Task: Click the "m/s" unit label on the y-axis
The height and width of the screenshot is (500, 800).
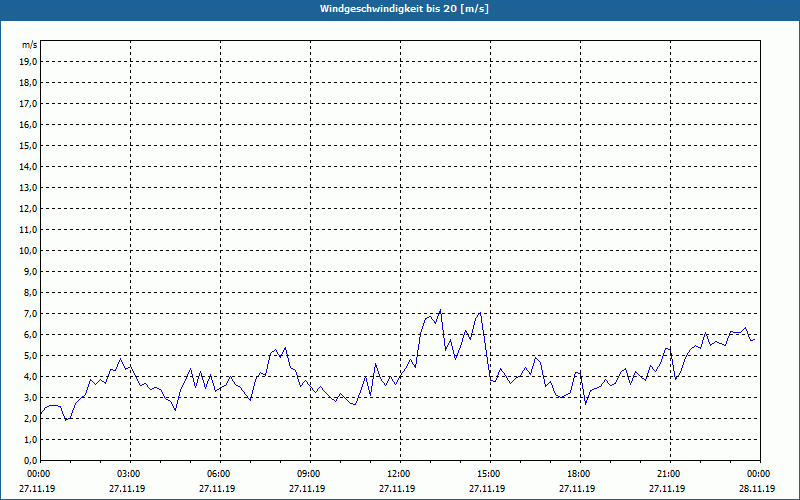Action: click(30, 45)
